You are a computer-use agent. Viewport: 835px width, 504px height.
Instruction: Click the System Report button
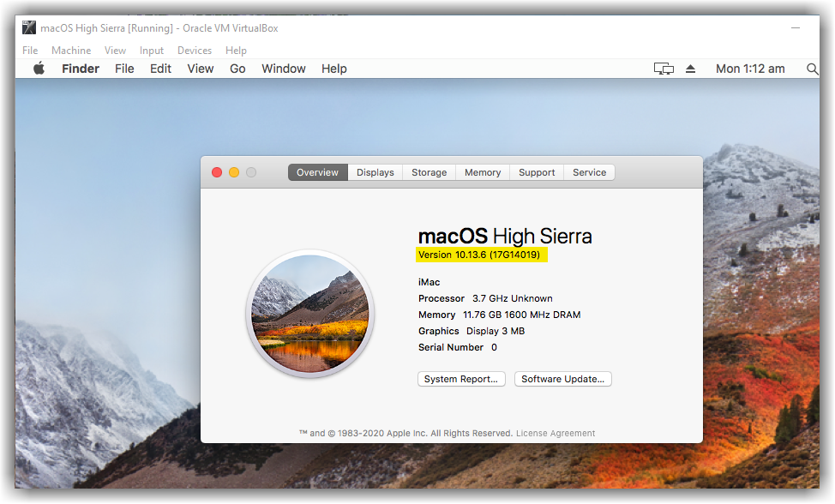pos(461,379)
